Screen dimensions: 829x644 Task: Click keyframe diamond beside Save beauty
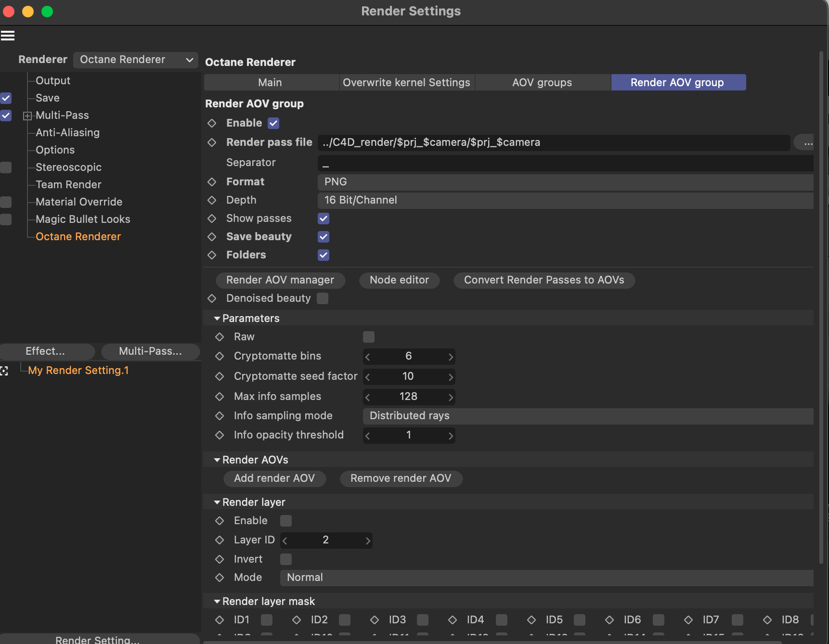(212, 237)
